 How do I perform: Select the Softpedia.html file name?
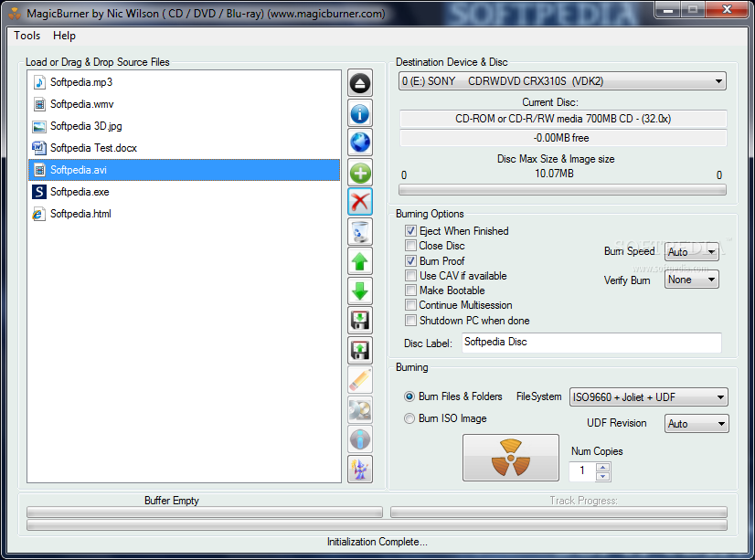(80, 214)
